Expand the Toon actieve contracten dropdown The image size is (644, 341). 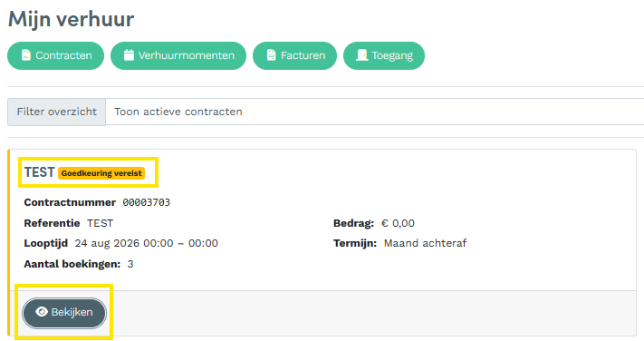point(375,112)
